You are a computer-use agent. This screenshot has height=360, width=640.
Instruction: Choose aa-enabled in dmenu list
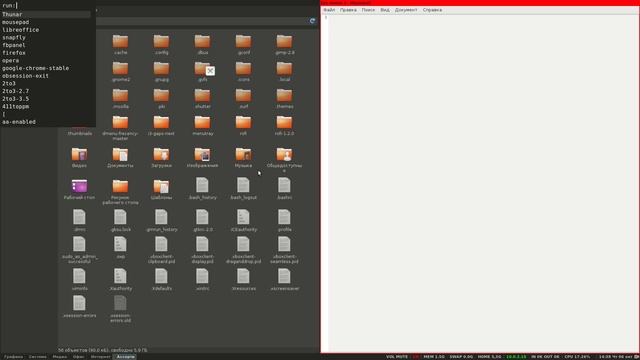(x=19, y=122)
